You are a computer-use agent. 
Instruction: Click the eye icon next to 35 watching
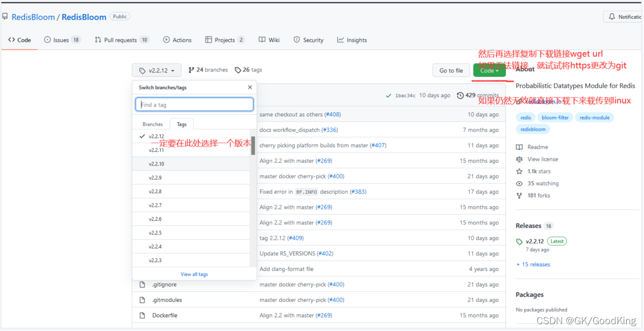point(519,183)
